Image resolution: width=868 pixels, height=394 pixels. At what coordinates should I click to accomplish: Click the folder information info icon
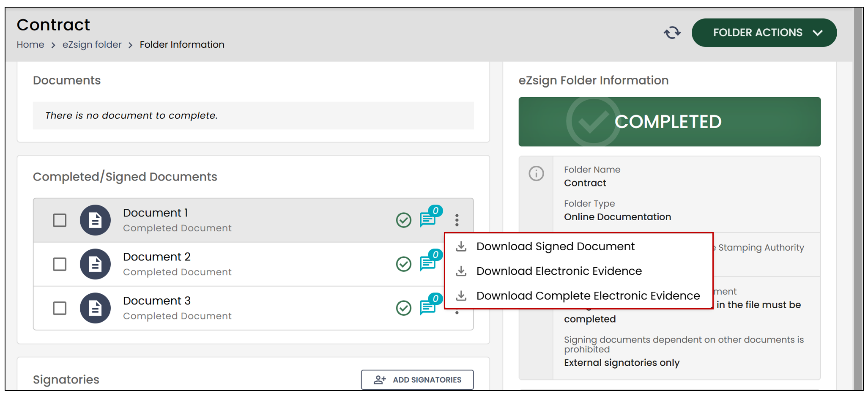(536, 173)
